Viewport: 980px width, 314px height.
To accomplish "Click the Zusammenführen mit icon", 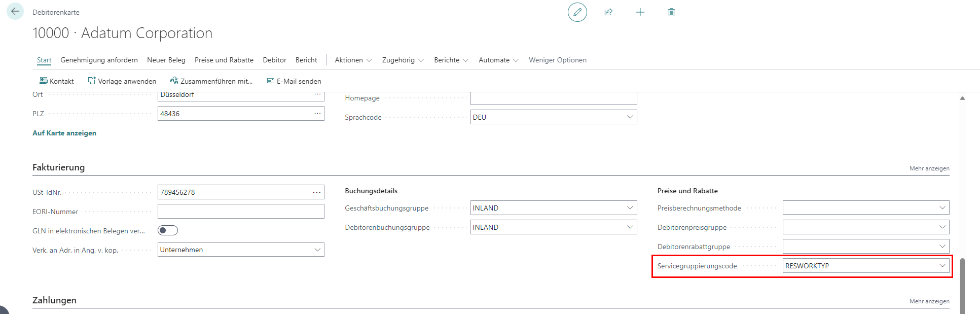I will point(174,81).
